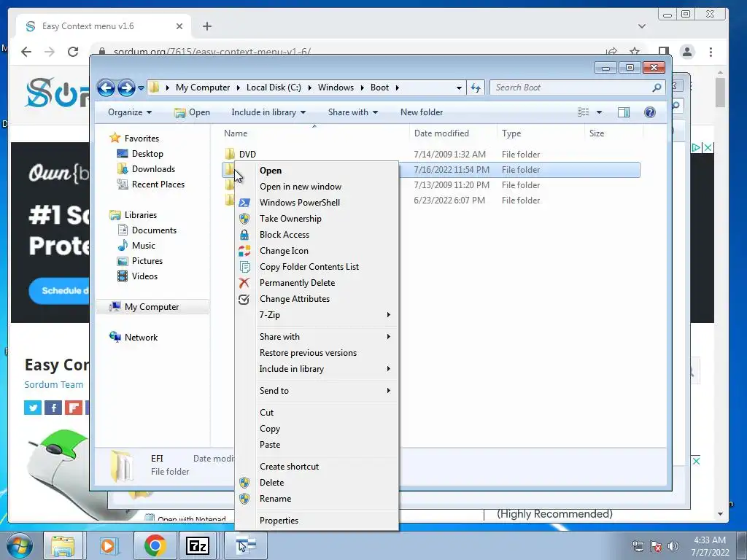Share via Facebook icon on webpage
Screen dimensions: 747x560
pyautogui.click(x=53, y=408)
